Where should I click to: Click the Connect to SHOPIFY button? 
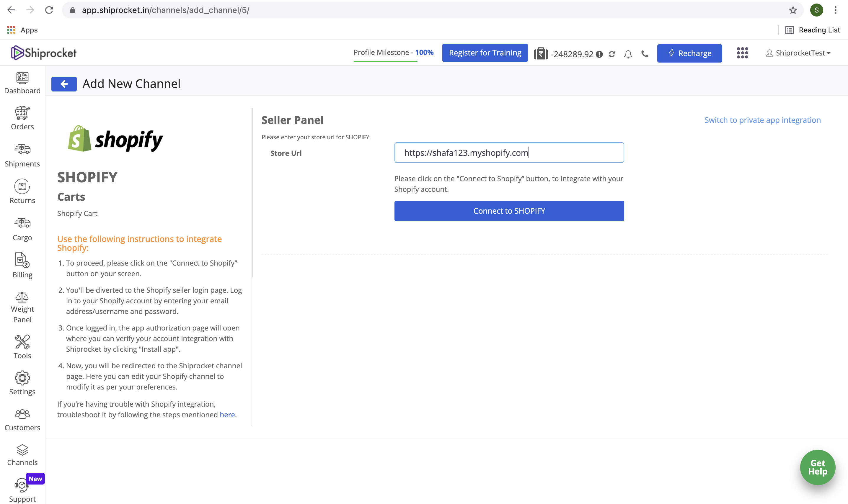(x=509, y=211)
